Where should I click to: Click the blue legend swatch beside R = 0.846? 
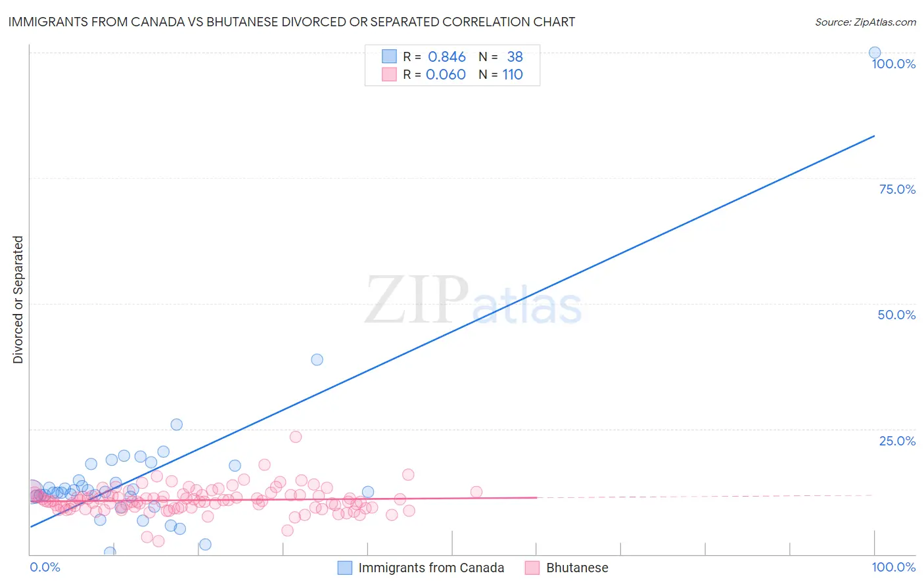tap(389, 56)
